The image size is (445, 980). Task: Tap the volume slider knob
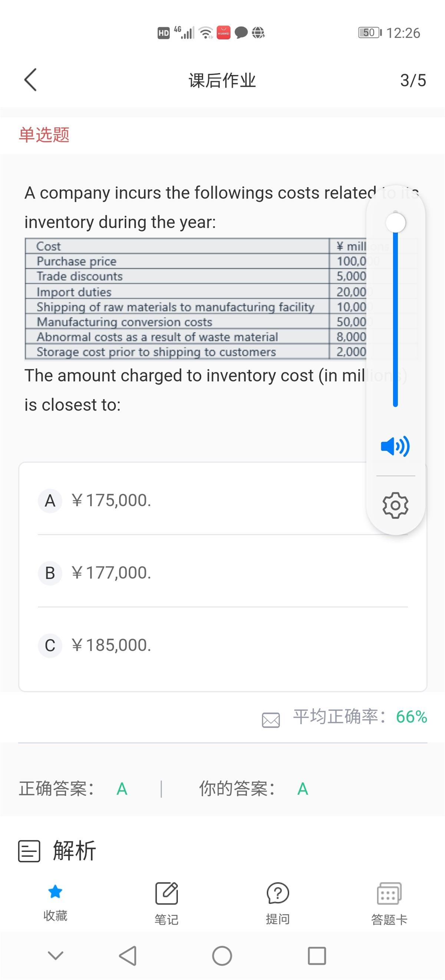pyautogui.click(x=395, y=223)
